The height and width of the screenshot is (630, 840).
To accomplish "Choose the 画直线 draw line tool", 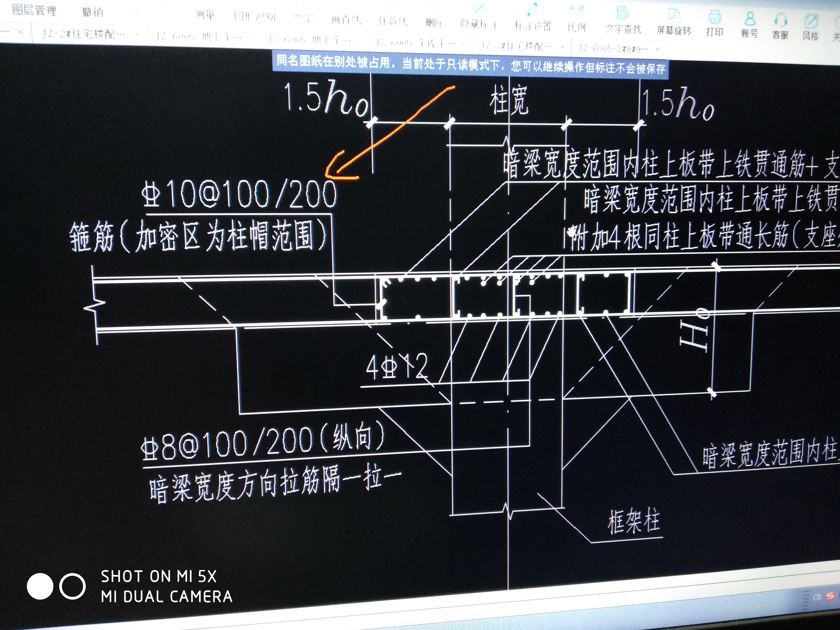I will tap(346, 19).
